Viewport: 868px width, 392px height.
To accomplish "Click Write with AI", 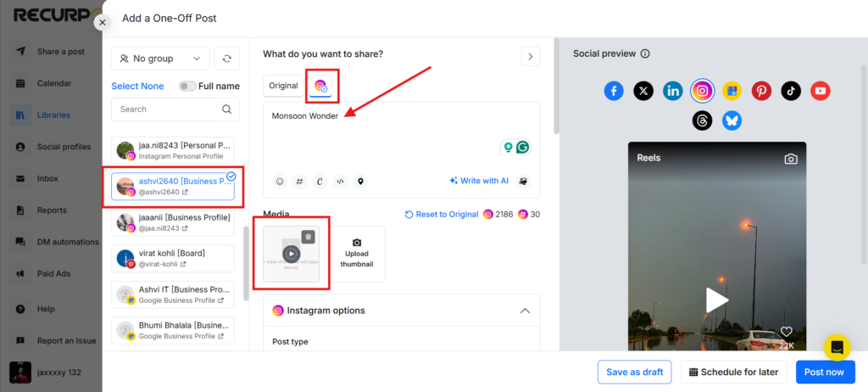I will click(x=479, y=181).
